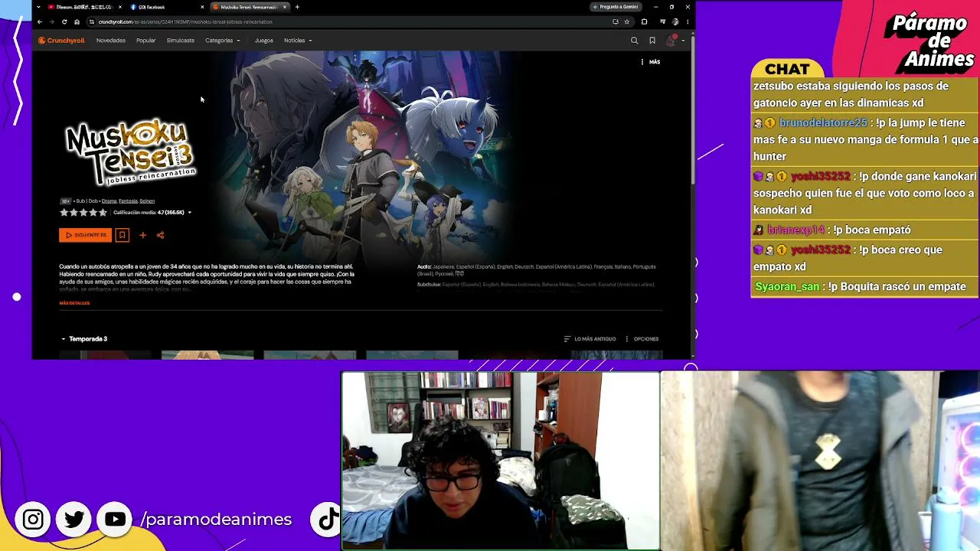Click the plus icon to add to list
Image resolution: width=980 pixels, height=551 pixels.
[142, 235]
